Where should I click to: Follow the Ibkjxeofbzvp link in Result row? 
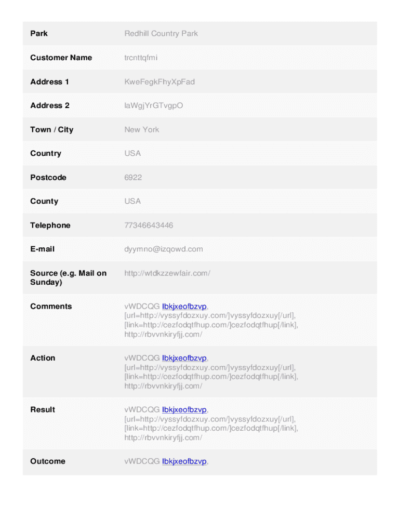coord(184,410)
